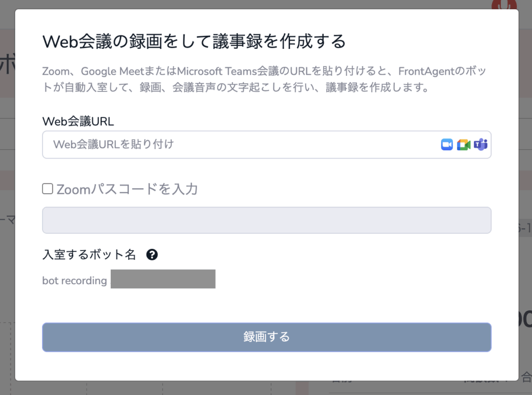Enable the Zoomパスコードを入力 checkbox
Screen dimensions: 532x395
48,189
